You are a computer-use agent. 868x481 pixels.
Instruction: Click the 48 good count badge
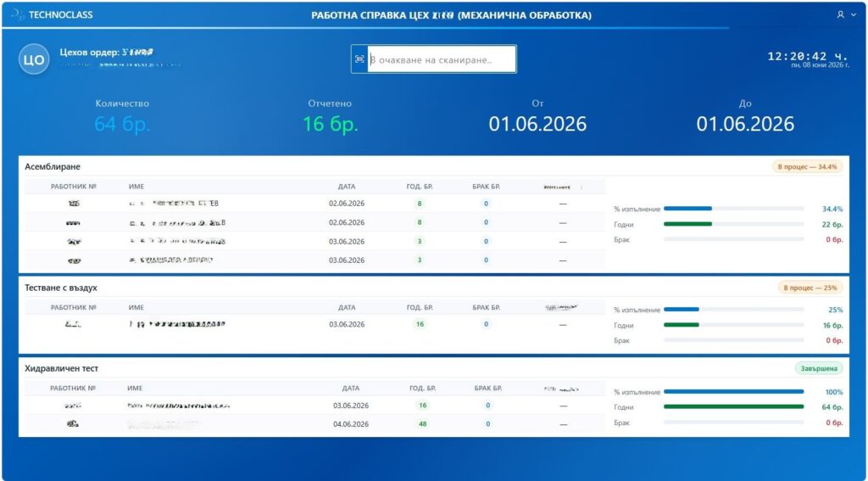422,424
